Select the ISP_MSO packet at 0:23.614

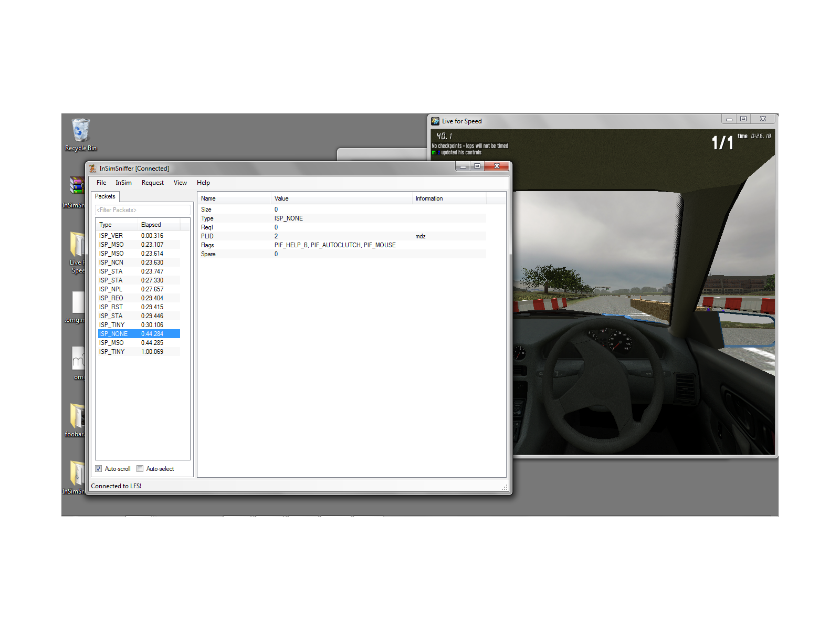tap(139, 254)
